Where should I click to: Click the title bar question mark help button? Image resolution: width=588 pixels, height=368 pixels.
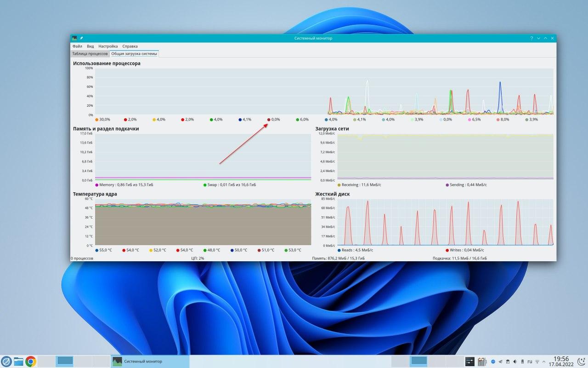coord(531,38)
